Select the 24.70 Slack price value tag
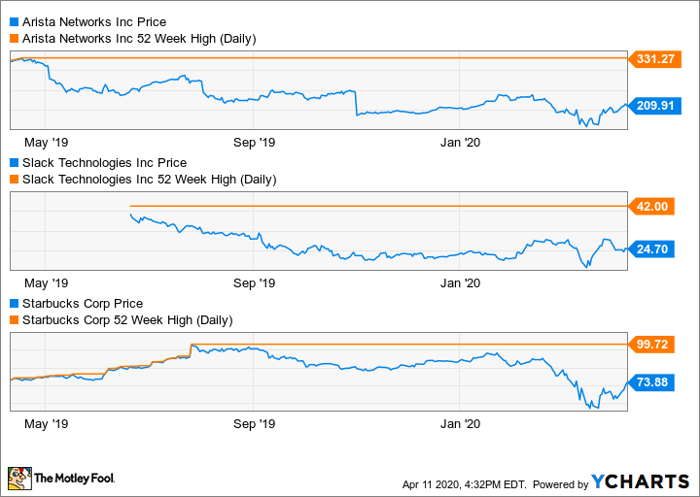Image resolution: width=700 pixels, height=497 pixels. [x=658, y=249]
